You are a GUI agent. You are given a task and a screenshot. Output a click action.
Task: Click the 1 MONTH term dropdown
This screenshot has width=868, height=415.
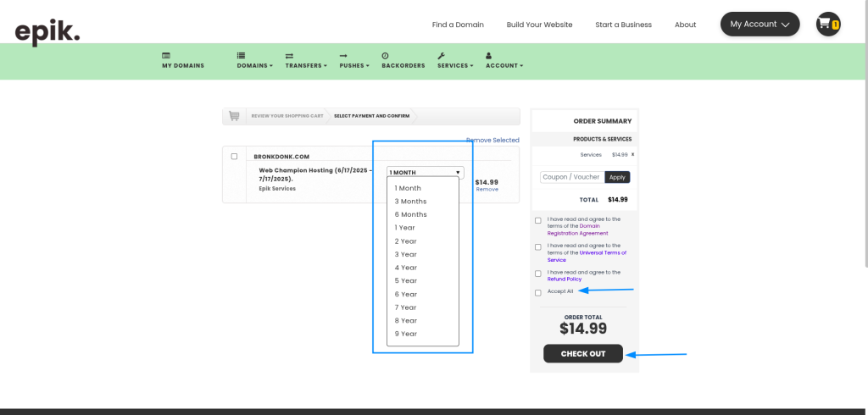pos(426,172)
